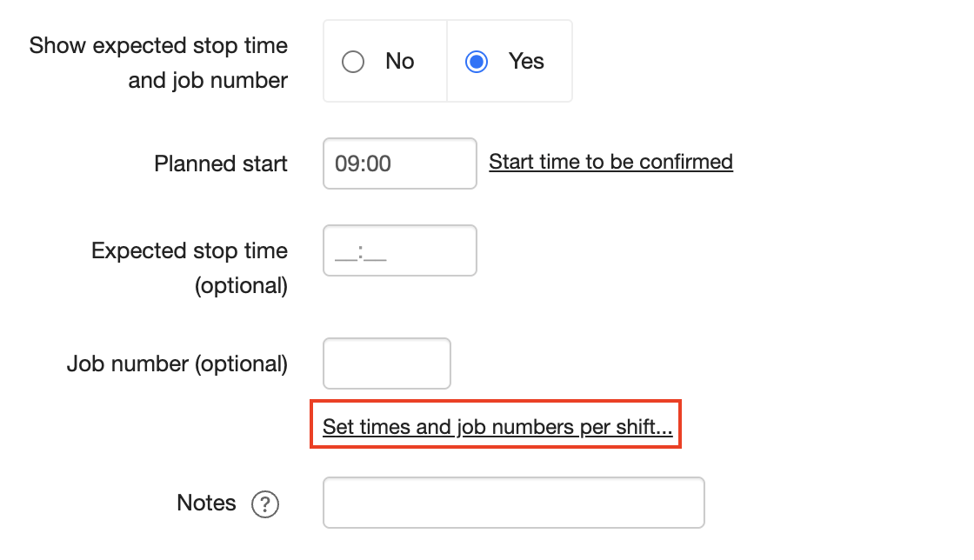Enable showing expected stop time and job number
Screen dimensions: 974x560
coord(476,61)
